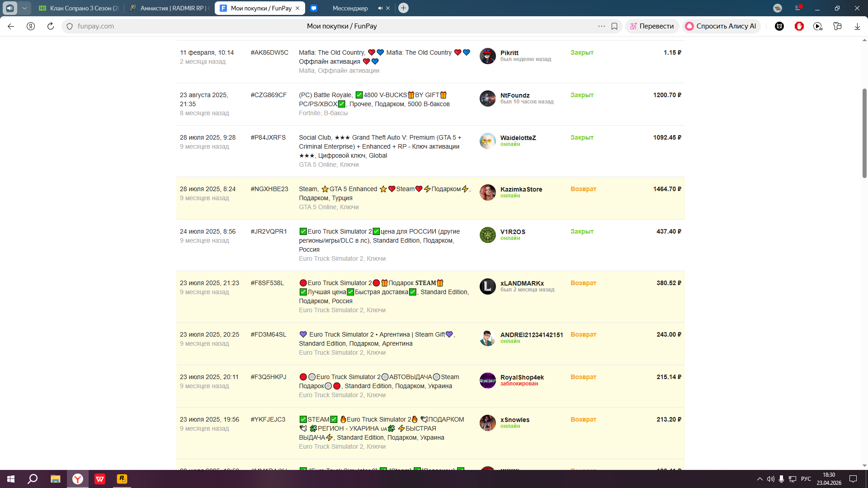Screen dimensions: 868x488
Task: Open extensions collections icon in toolbar
Action: tap(837, 26)
